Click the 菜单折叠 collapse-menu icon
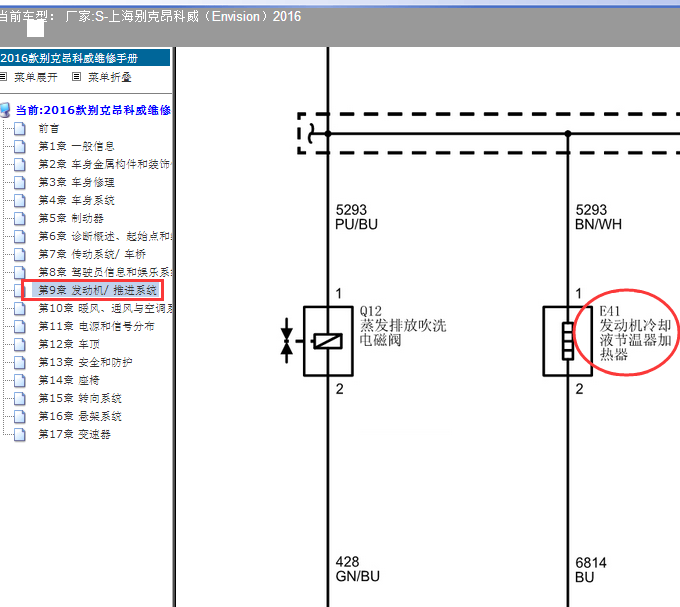The image size is (680, 607). (x=76, y=77)
